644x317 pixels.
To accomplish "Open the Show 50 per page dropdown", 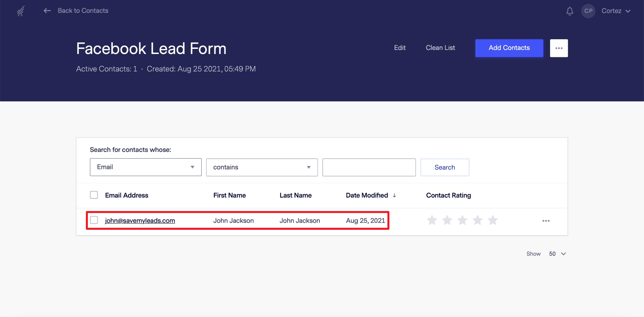I will [x=557, y=254].
